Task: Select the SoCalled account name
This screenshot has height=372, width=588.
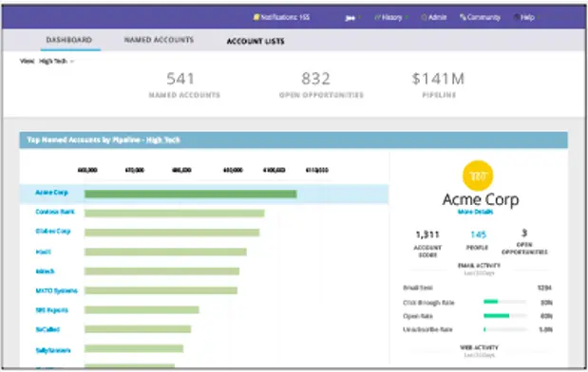Action: click(47, 329)
